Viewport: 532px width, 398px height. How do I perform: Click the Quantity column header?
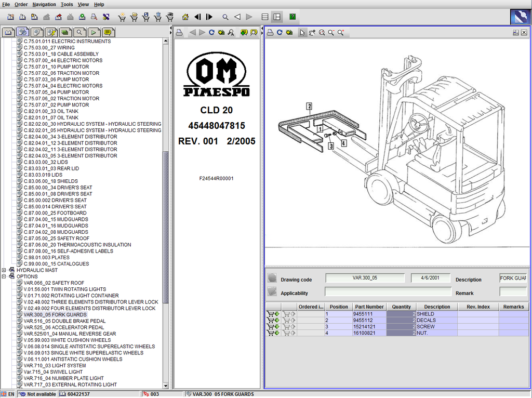[x=402, y=307]
